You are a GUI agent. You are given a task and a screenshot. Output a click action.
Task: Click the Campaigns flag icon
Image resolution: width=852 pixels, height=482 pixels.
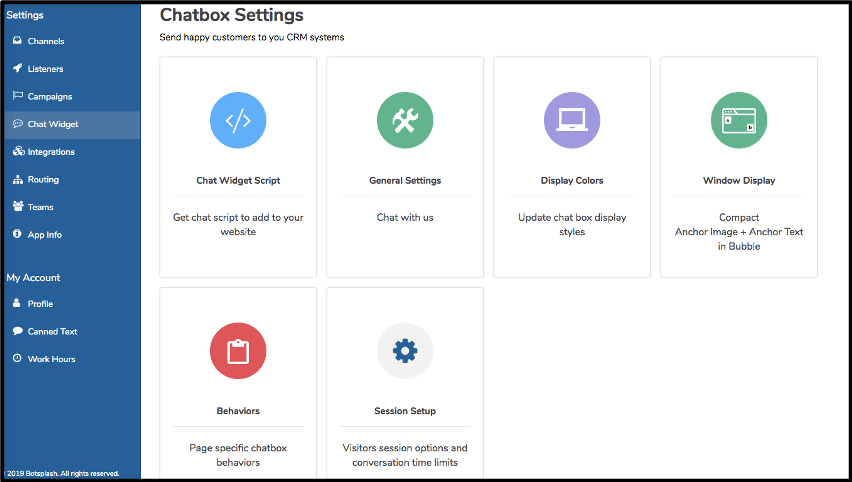coord(17,96)
